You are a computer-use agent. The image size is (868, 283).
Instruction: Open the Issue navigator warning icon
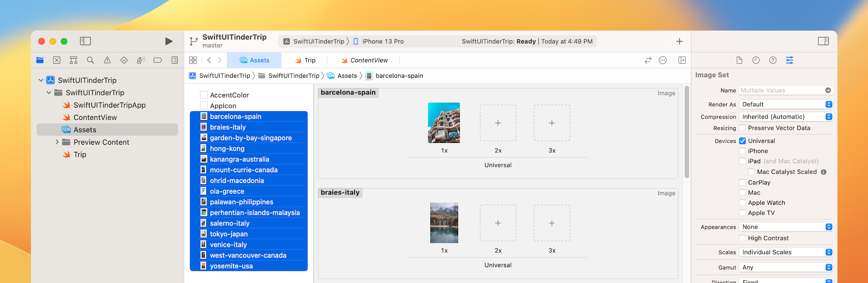tap(107, 60)
